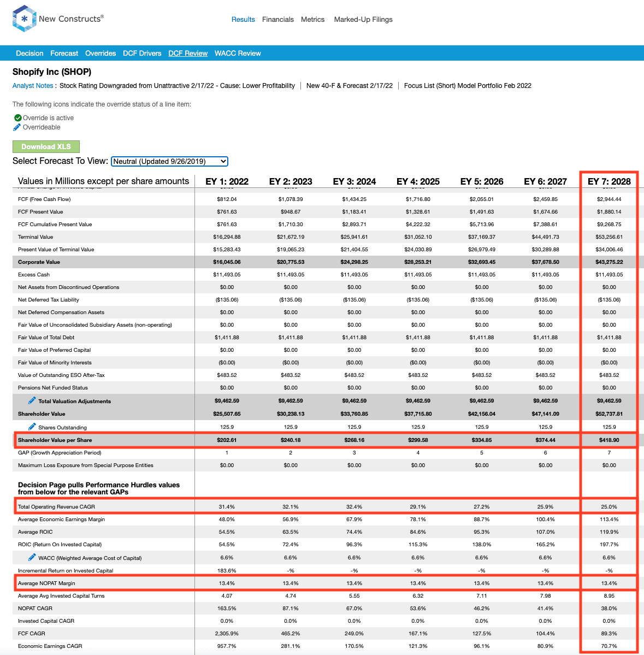Viewport: 644px width, 655px height.
Task: Open the Select Forecast To View dropdown
Action: coord(169,161)
